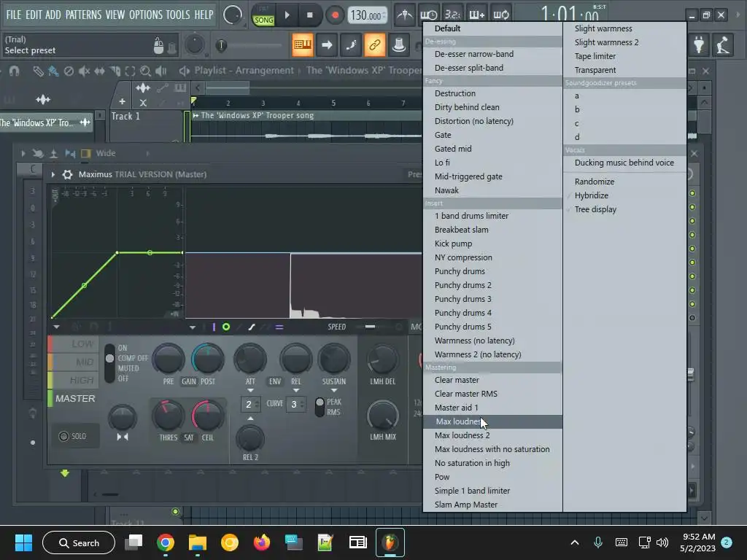Toggle the orange link icon
This screenshot has height=560, width=747.
(x=375, y=44)
